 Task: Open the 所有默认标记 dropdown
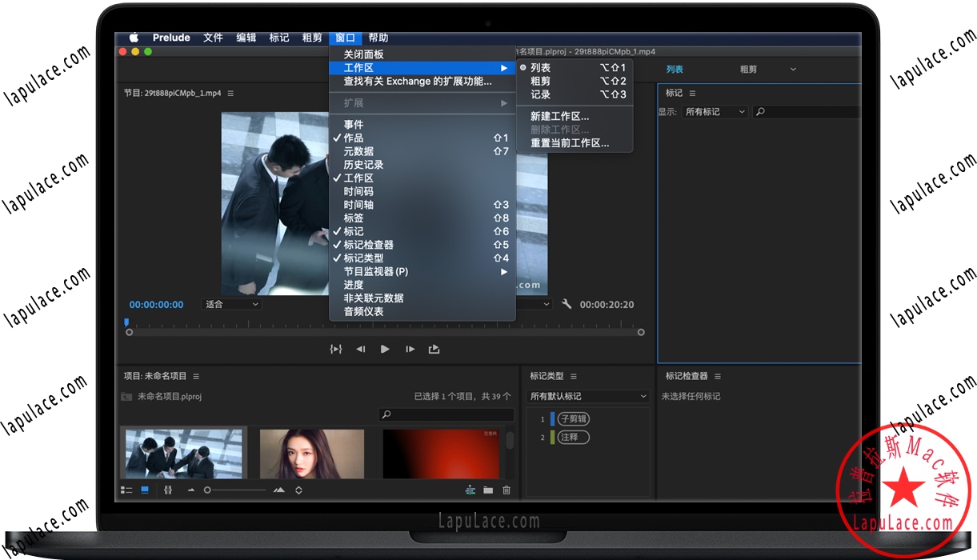click(x=588, y=396)
